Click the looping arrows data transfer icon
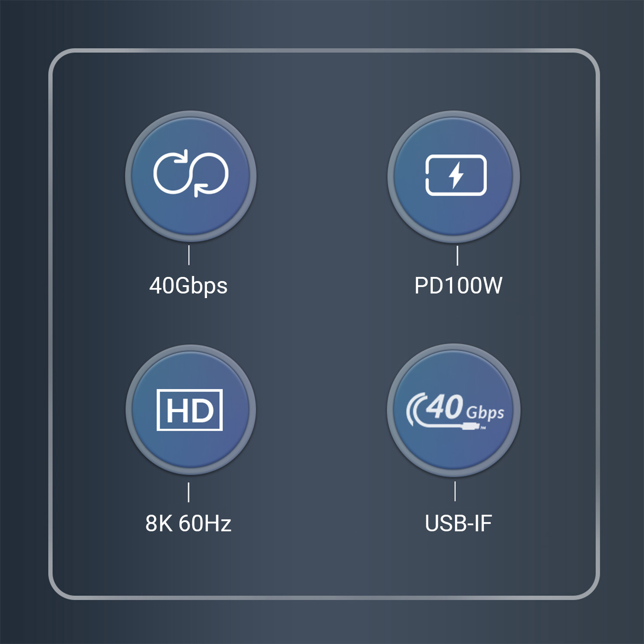This screenshot has height=644, width=644. tap(190, 173)
